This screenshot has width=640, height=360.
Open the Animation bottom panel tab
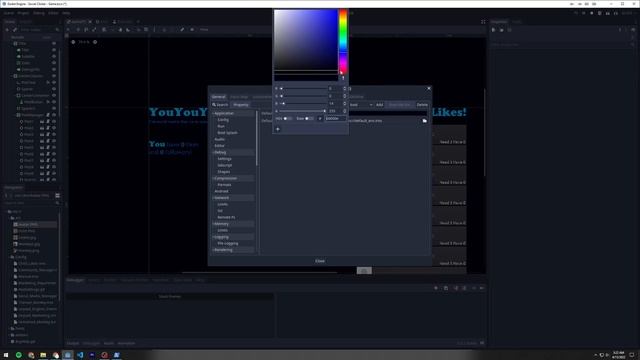tap(126, 343)
